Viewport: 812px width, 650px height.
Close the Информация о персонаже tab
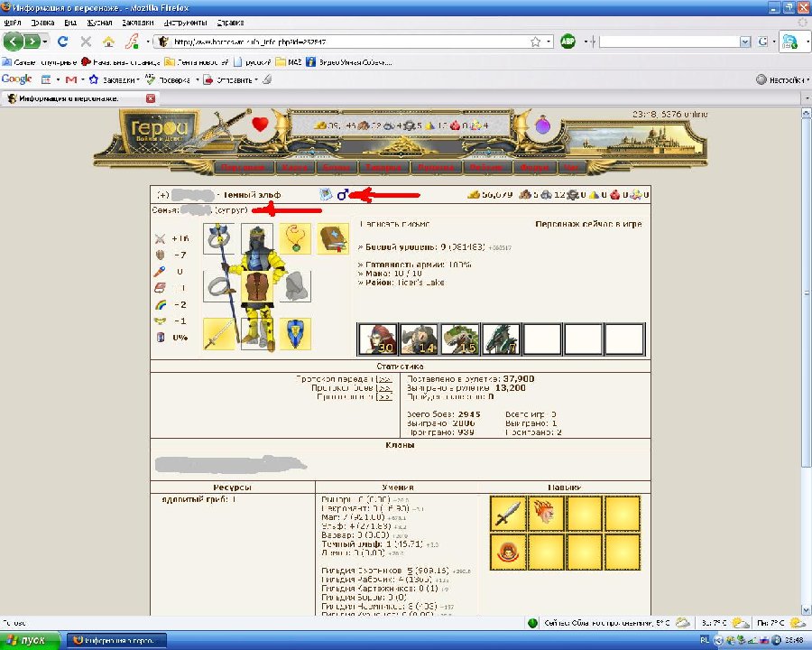pyautogui.click(x=150, y=98)
